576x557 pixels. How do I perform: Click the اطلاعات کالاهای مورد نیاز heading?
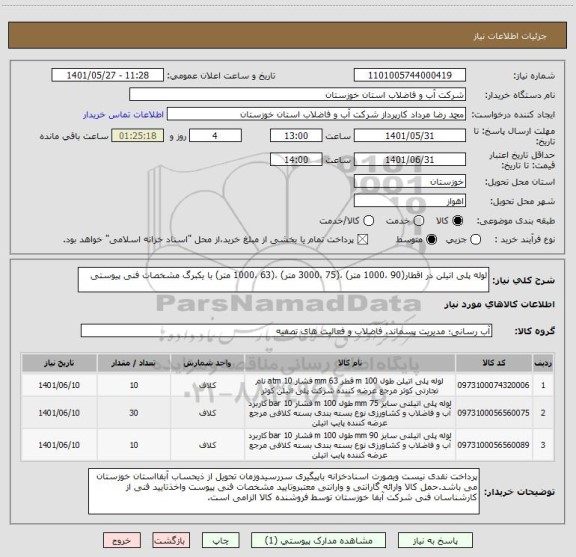coord(500,304)
